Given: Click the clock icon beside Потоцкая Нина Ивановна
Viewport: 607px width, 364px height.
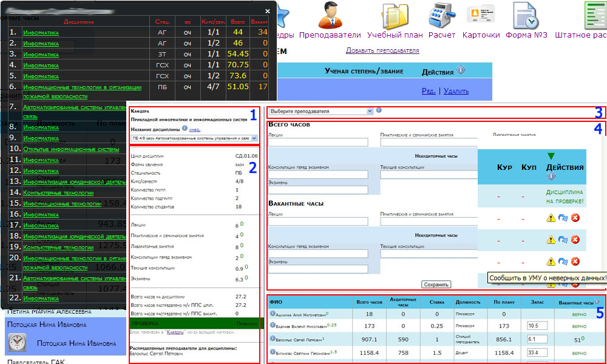Looking at the screenshot, I should [18, 343].
